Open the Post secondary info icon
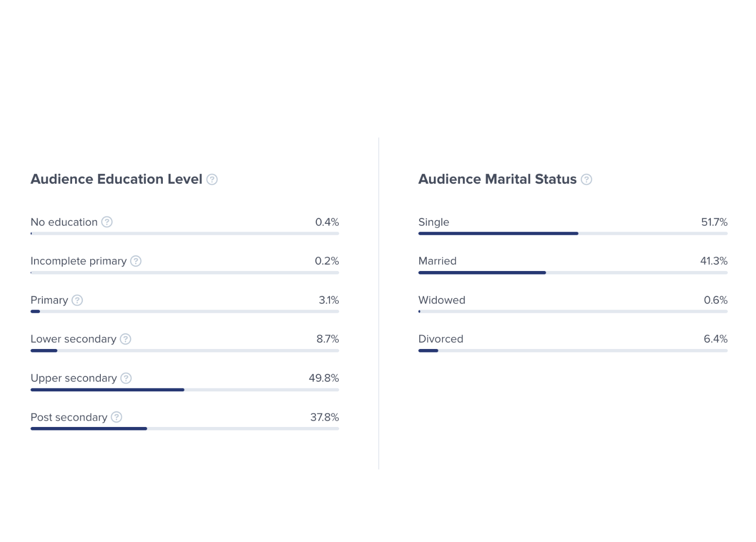 (116, 417)
